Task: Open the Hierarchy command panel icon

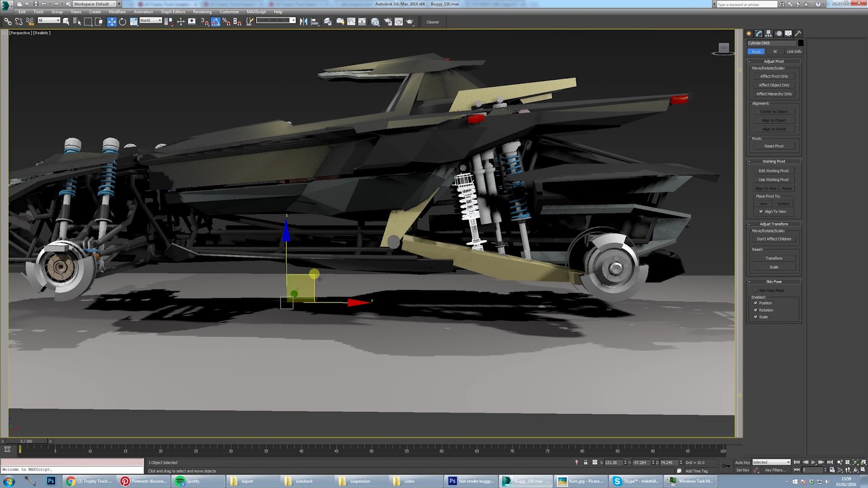Action: tap(769, 33)
